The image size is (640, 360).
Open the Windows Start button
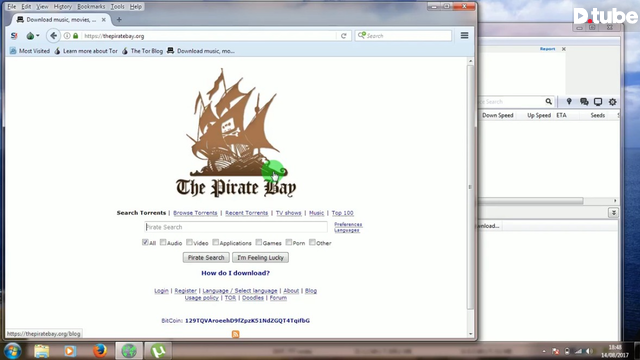tap(13, 351)
